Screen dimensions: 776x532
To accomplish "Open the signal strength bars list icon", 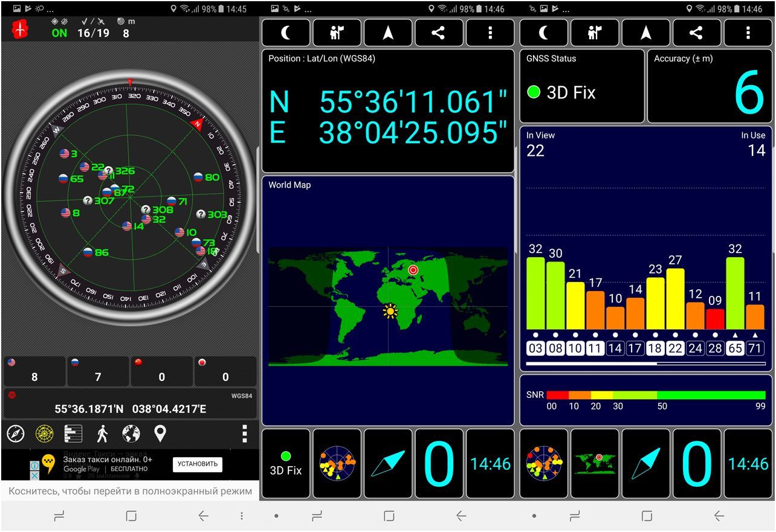I will tap(73, 434).
